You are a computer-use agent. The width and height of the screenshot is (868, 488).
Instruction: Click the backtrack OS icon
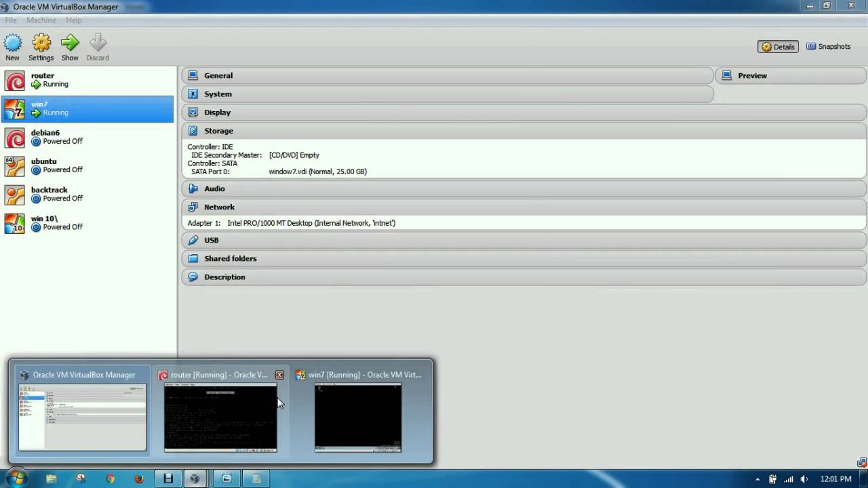[15, 195]
